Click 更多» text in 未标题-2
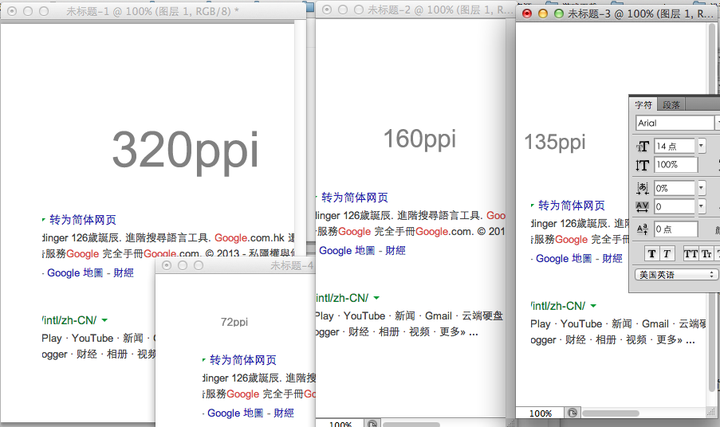 coord(452,332)
